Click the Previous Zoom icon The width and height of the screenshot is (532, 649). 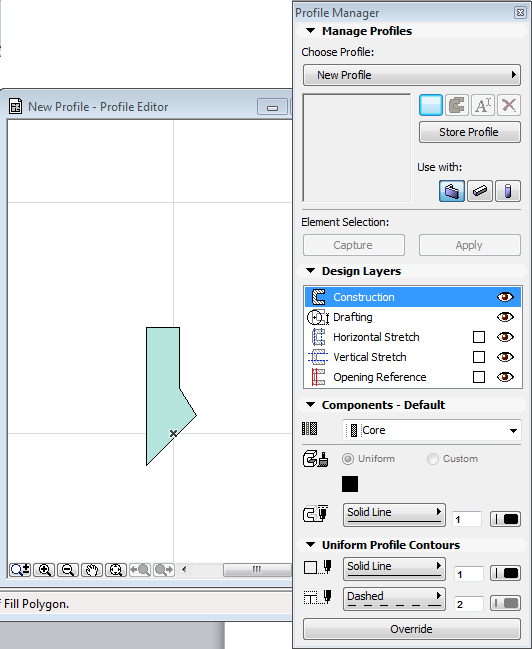point(140,570)
